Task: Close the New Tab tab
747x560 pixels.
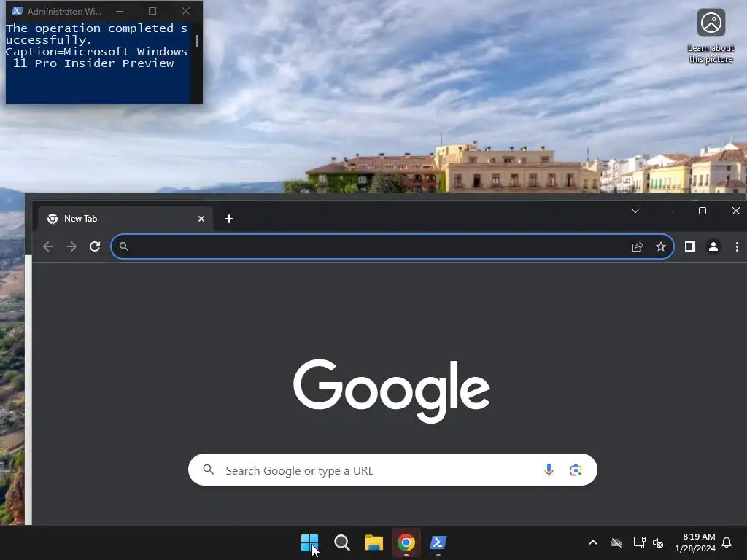Action: [x=201, y=219]
